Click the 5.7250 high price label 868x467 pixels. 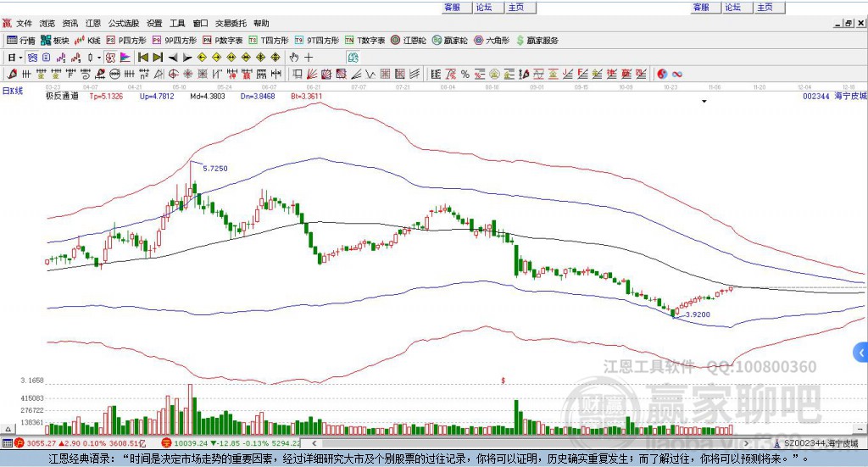pos(214,168)
